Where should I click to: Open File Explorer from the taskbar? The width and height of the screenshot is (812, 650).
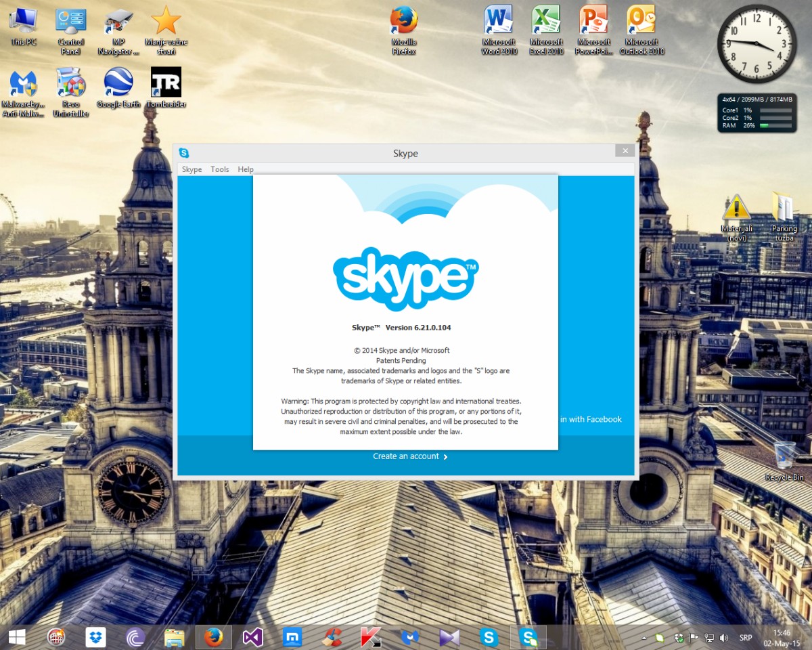coord(175,637)
